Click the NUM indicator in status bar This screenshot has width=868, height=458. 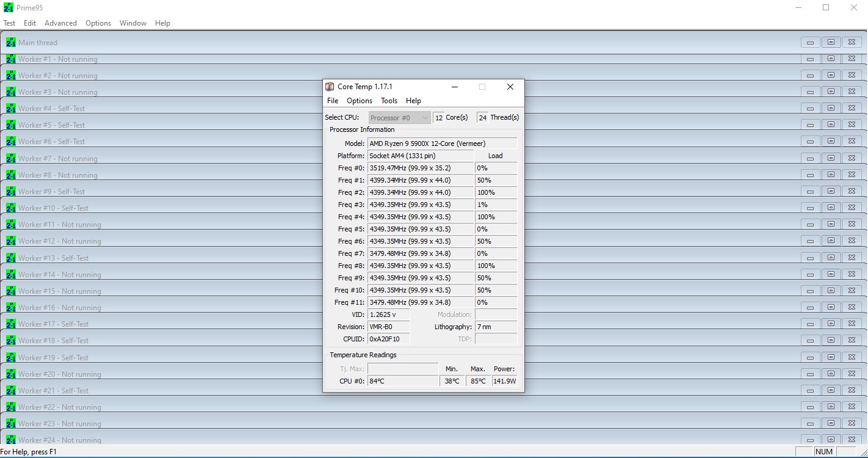coord(824,452)
